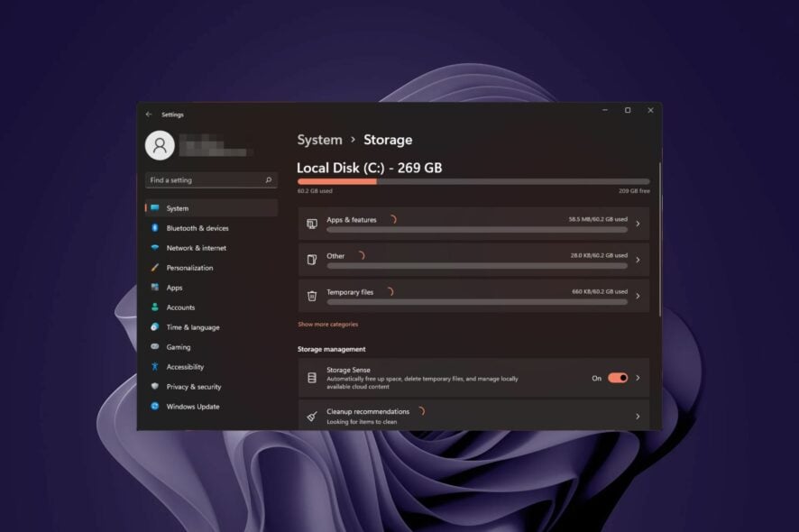
Task: Open the Storage Sense description text
Action: click(422, 382)
